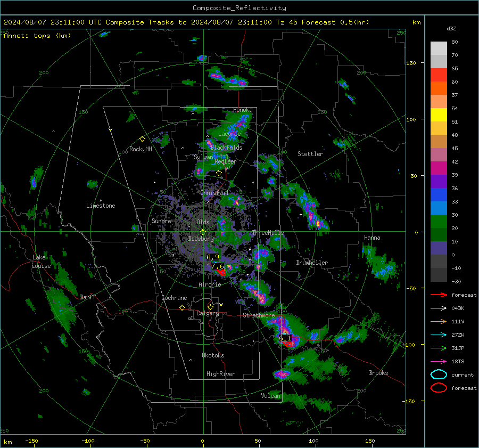Viewport: 479px width, 448px height.
Task: Click the Innisfail city label
Action: pyautogui.click(x=214, y=193)
